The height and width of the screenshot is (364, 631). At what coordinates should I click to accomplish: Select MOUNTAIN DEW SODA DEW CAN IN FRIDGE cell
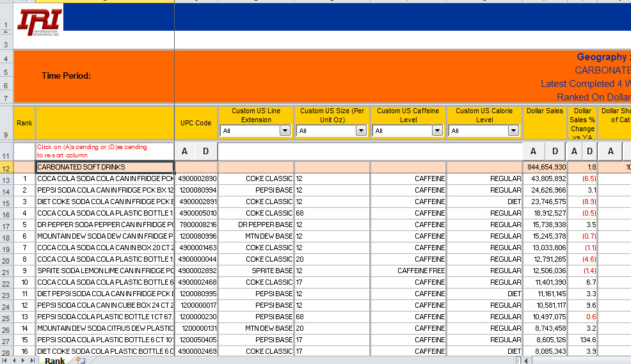point(104,236)
